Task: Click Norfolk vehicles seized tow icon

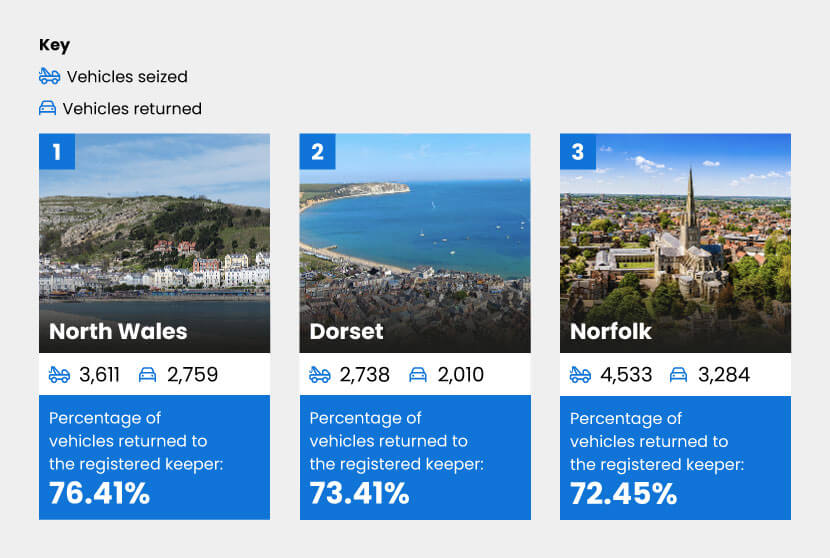Action: tap(581, 375)
